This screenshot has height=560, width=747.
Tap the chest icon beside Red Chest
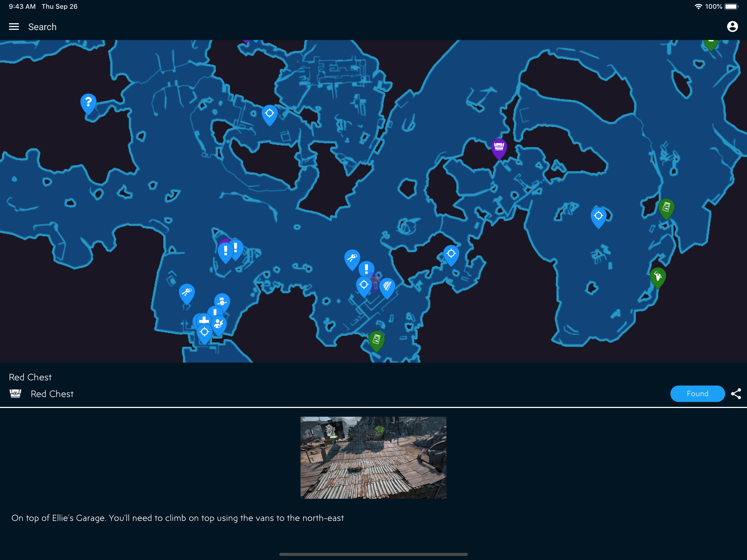[x=15, y=393]
